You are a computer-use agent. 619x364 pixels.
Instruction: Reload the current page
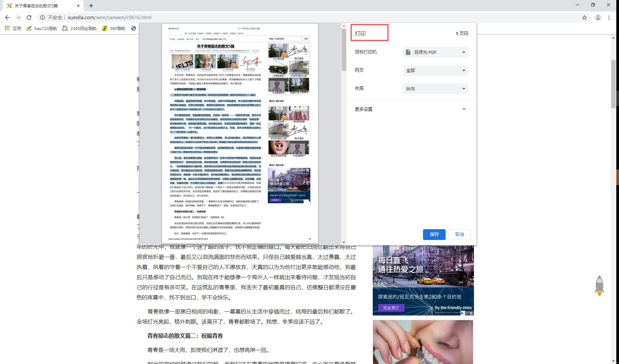[x=29, y=18]
